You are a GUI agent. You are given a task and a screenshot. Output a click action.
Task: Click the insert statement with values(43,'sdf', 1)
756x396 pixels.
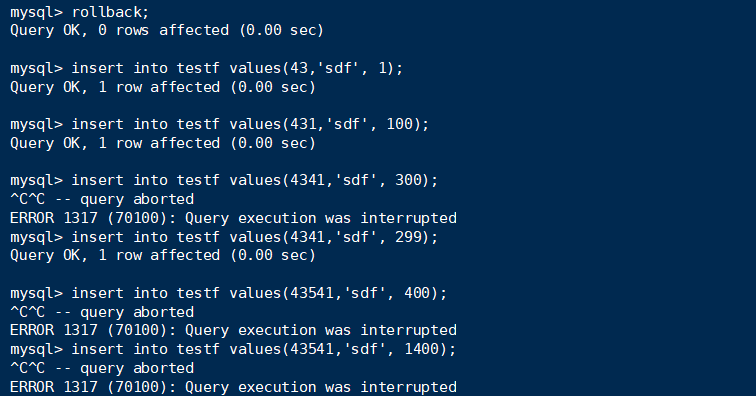[x=237, y=68]
